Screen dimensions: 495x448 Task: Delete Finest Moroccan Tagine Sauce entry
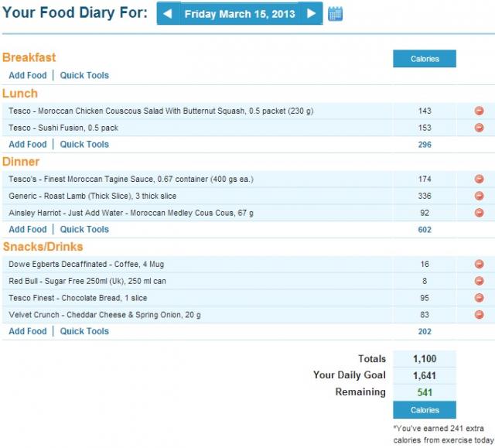pos(479,179)
